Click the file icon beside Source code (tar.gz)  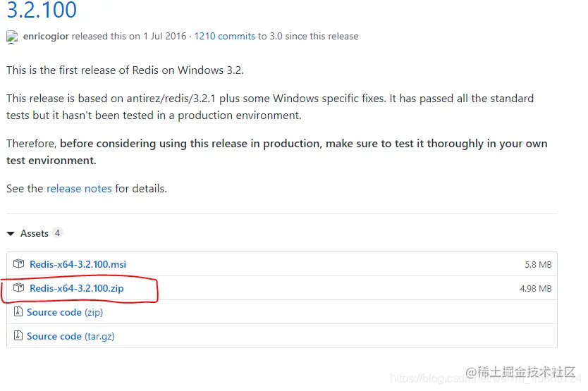tap(19, 336)
